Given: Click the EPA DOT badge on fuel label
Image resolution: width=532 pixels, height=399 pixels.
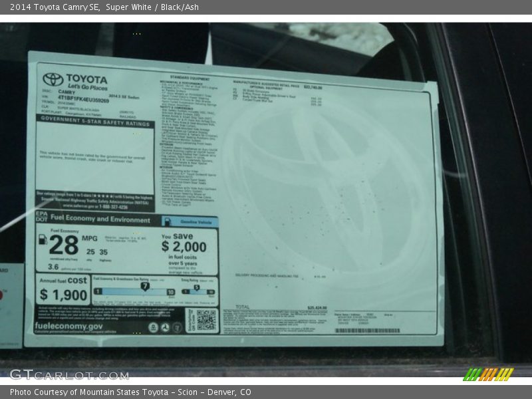Looking at the screenshot, I should click(41, 217).
